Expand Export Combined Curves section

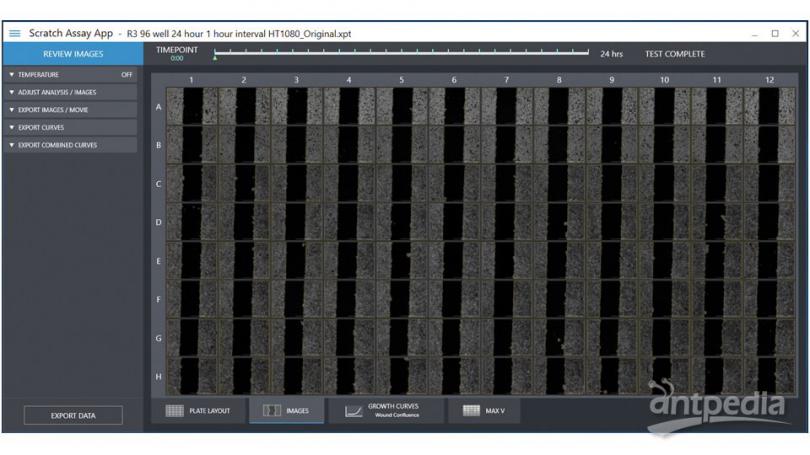70,145
